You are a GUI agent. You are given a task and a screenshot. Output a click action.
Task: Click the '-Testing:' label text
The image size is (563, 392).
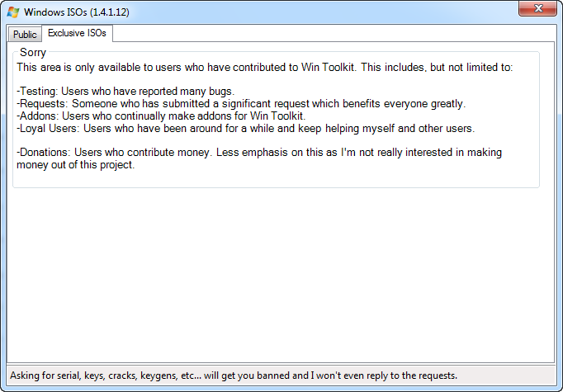(x=37, y=91)
